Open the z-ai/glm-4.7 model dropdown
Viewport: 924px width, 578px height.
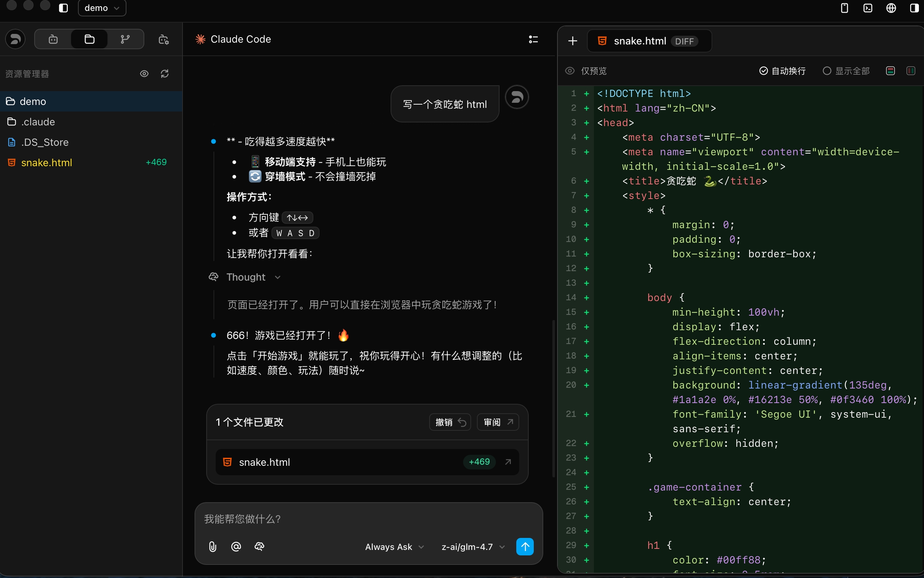tap(473, 547)
